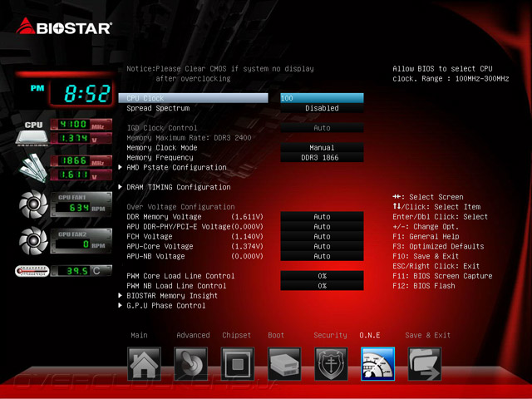Viewport: 532px width, 399px height.
Task: Click the F3: Optimized Defaults hint
Action: click(438, 246)
